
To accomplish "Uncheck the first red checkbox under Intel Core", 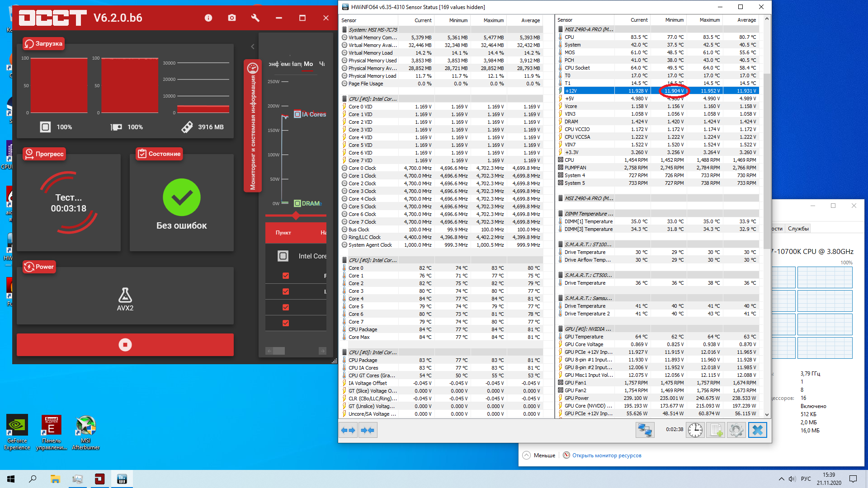I will pyautogui.click(x=286, y=276).
